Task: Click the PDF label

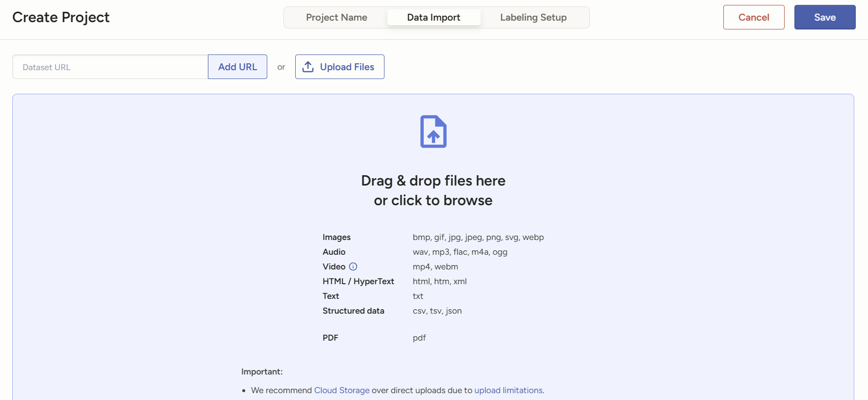Action: click(331, 338)
